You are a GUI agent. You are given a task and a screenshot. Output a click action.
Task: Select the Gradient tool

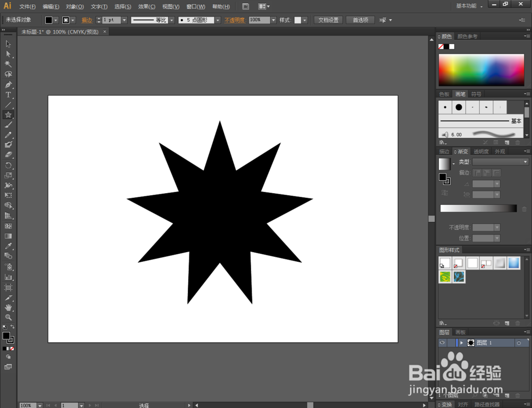coord(8,236)
